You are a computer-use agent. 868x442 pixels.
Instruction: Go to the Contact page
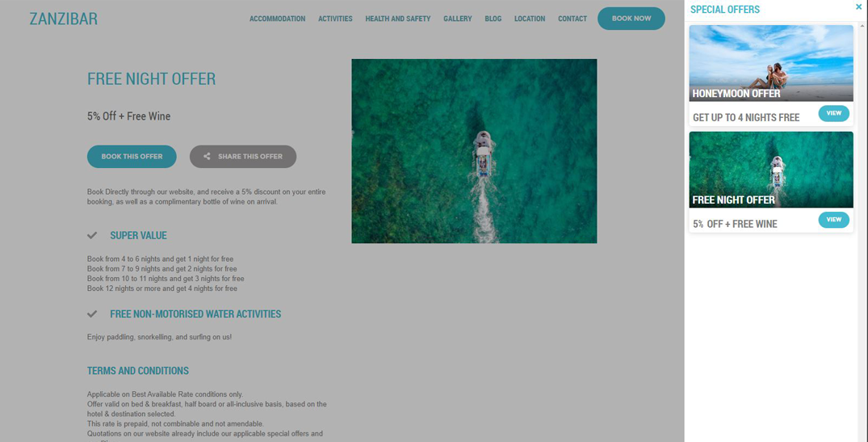(x=572, y=19)
